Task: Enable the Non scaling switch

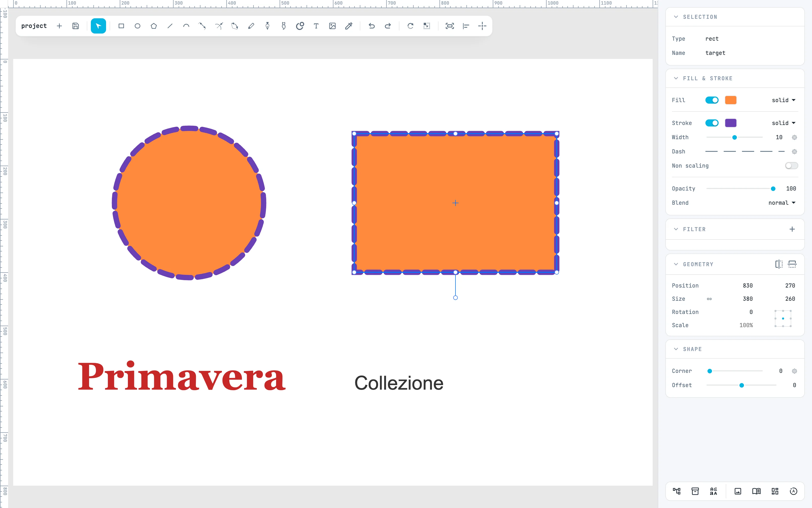Action: pos(791,166)
